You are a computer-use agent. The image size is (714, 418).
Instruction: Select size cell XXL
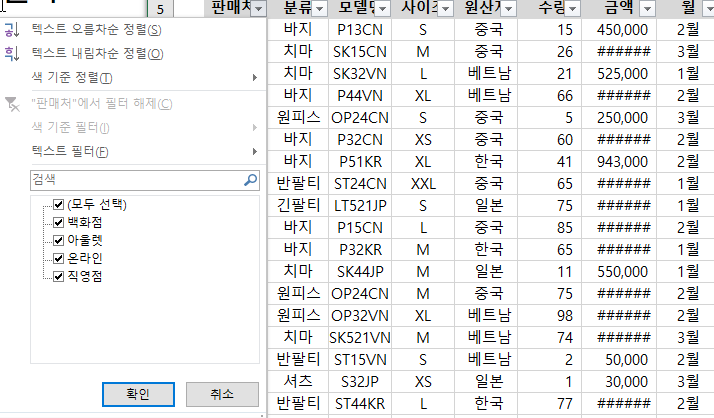pos(423,184)
